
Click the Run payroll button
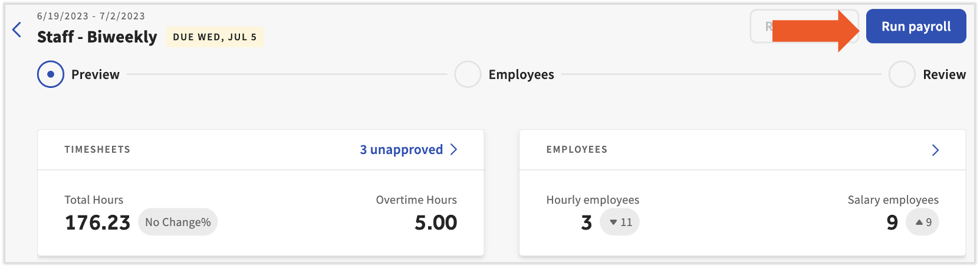coord(915,27)
